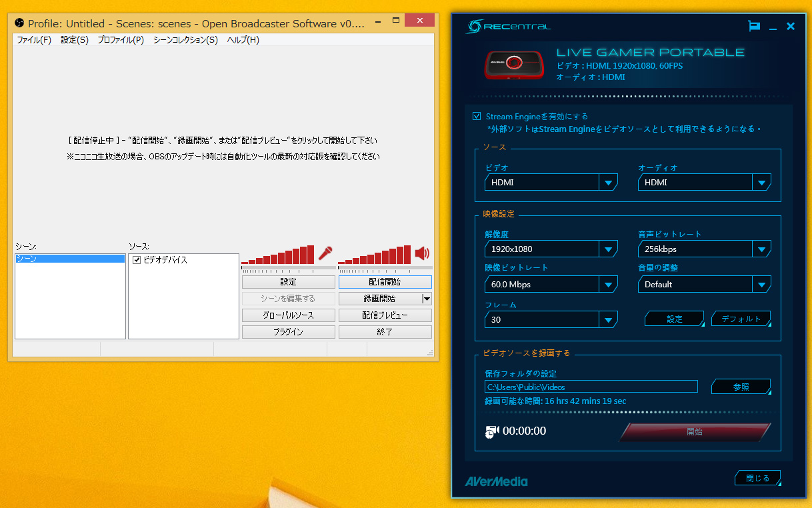
Task: Click the 配信プレビュー button
Action: (x=385, y=315)
